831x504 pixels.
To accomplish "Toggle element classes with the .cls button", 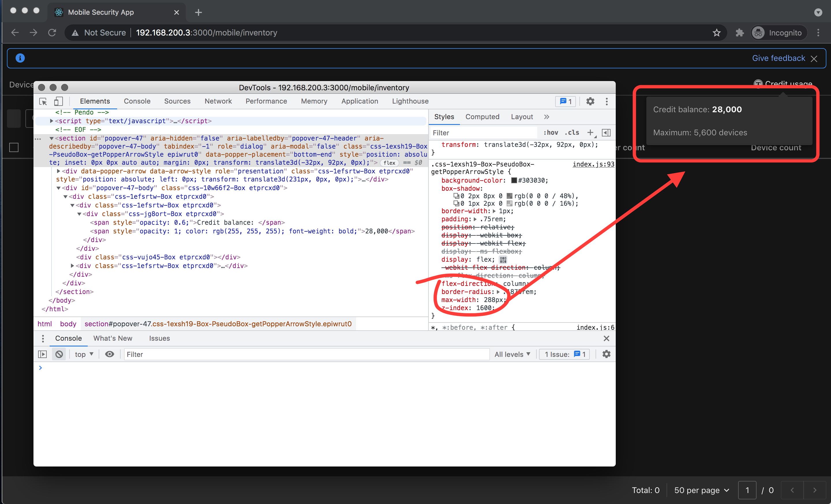I will [x=572, y=132].
